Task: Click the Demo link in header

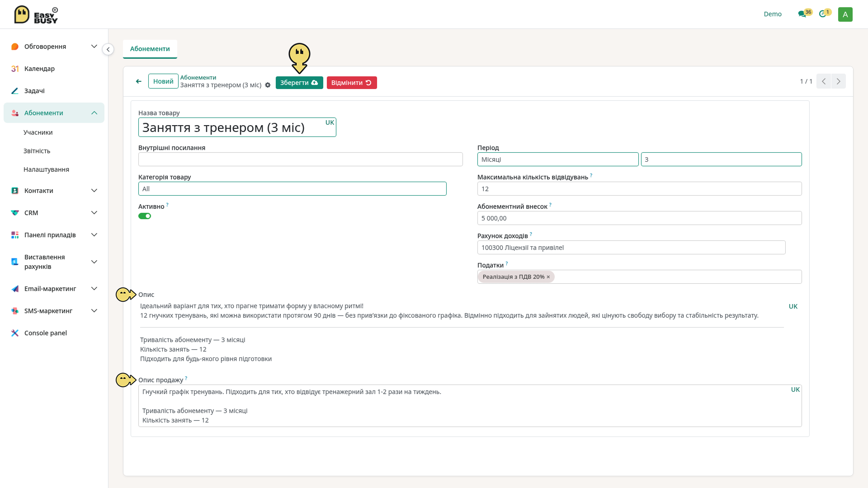Action: tap(773, 14)
